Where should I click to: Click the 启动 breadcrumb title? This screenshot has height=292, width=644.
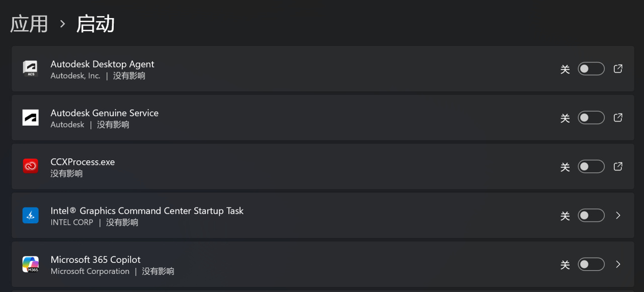pos(95,24)
